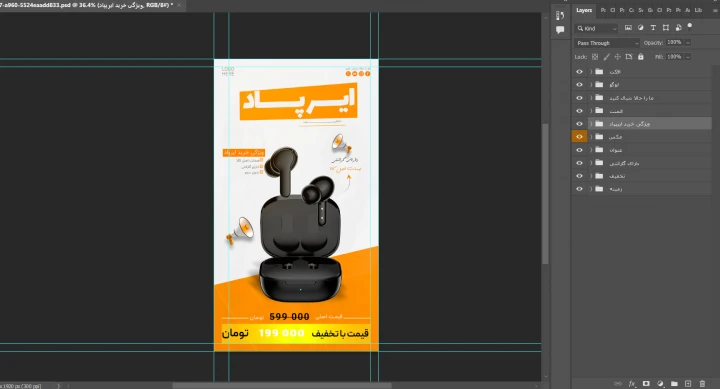720x389 pixels.
Task: Click the Fill 100% value field
Action: click(675, 57)
